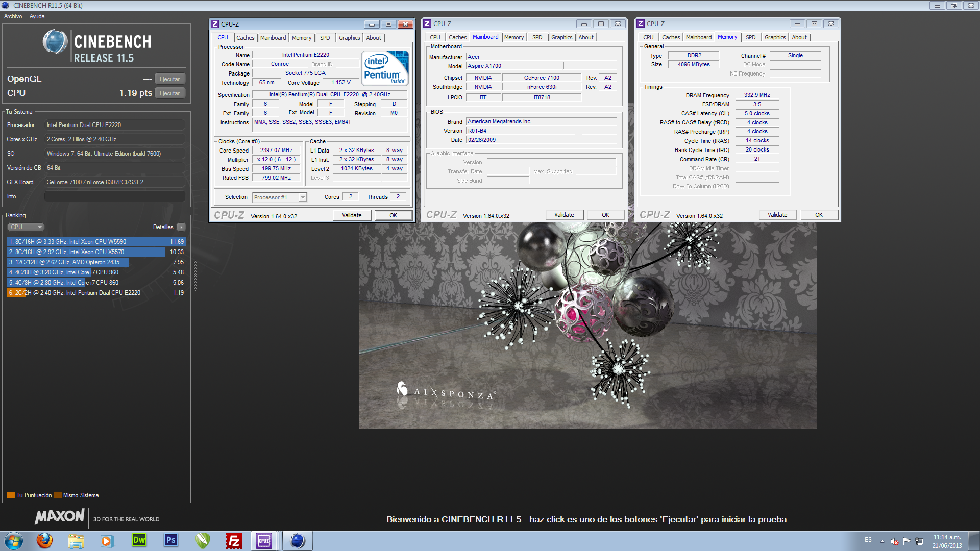Click the Cinebench sphere logo
The height and width of the screenshot is (551, 980).
click(55, 42)
